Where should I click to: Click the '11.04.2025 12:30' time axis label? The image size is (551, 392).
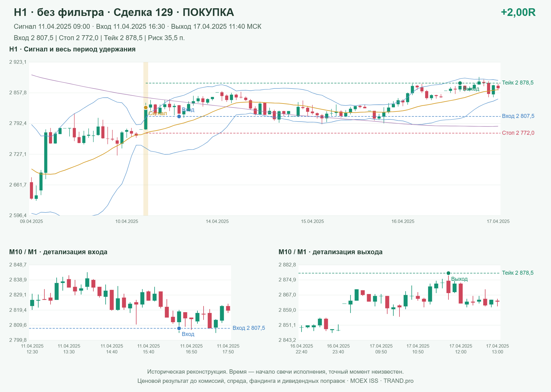(32, 349)
